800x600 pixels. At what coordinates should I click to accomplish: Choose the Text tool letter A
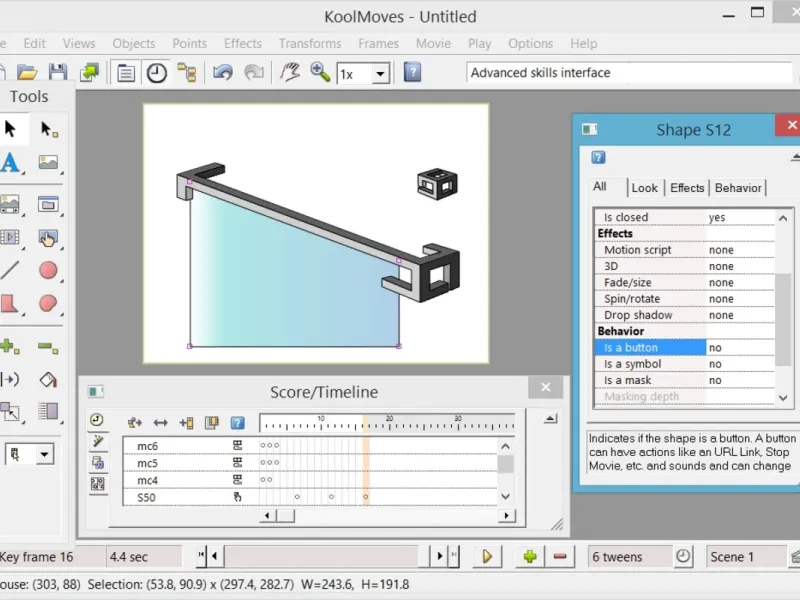(x=10, y=163)
